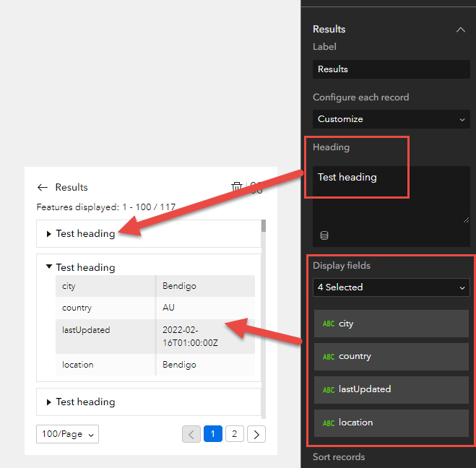Click the trash icon to clear results
This screenshot has width=476, height=468.
(237, 187)
